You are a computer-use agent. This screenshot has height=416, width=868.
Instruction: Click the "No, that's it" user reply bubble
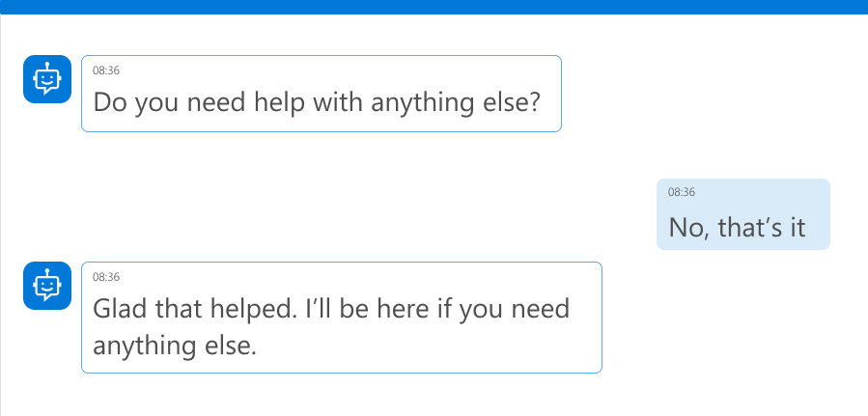tap(742, 214)
